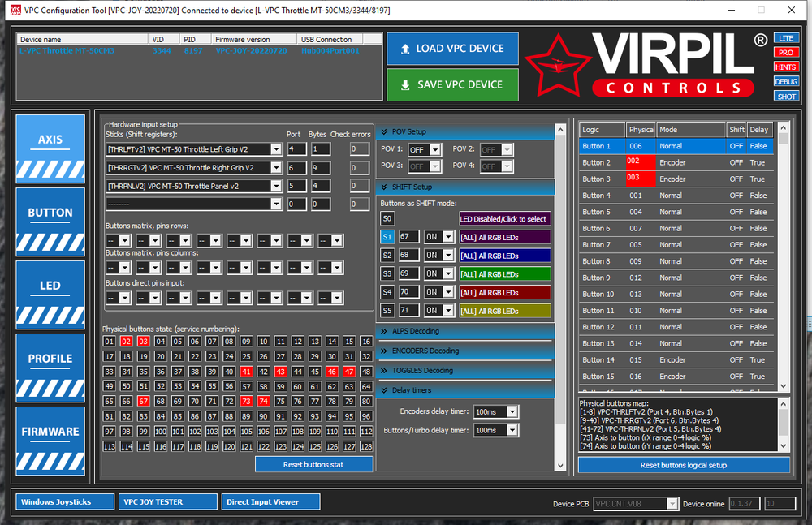Click the S0 shift button
The image size is (812, 525).
point(387,218)
